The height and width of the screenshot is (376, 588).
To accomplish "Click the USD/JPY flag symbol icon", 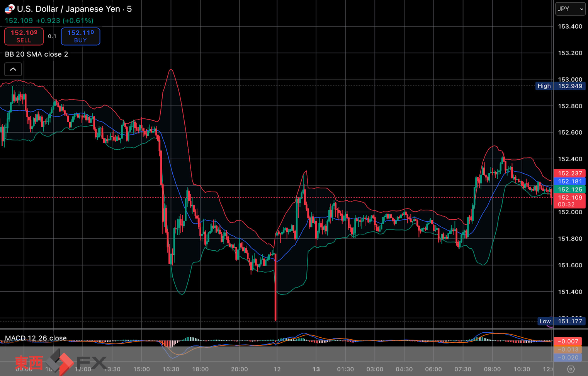I will tap(10, 9).
